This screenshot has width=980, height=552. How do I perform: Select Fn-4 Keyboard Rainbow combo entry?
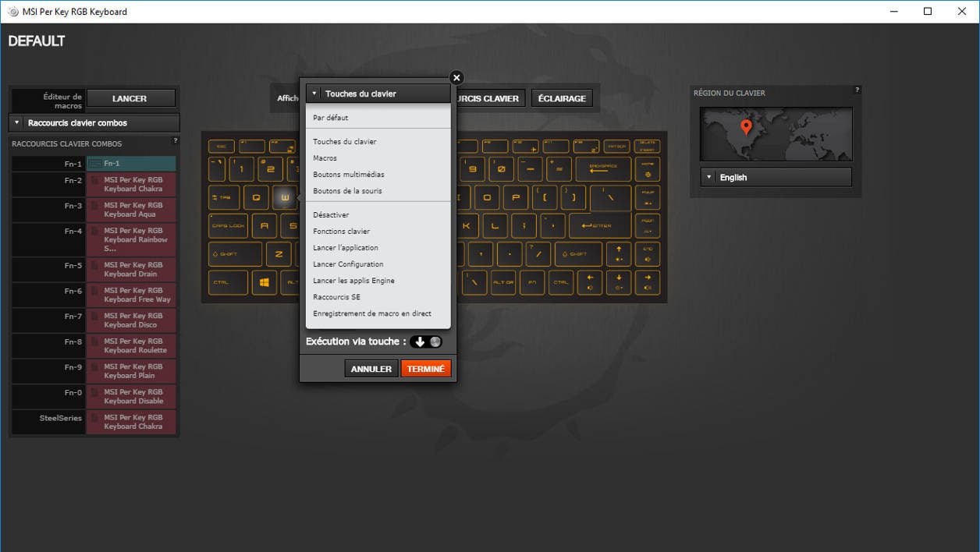(x=130, y=239)
